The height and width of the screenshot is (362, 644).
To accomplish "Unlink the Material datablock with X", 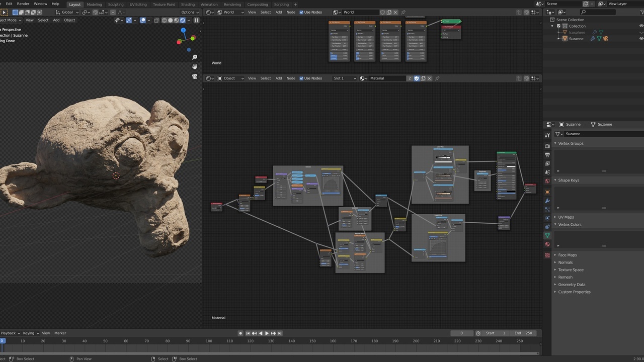I will 430,78.
